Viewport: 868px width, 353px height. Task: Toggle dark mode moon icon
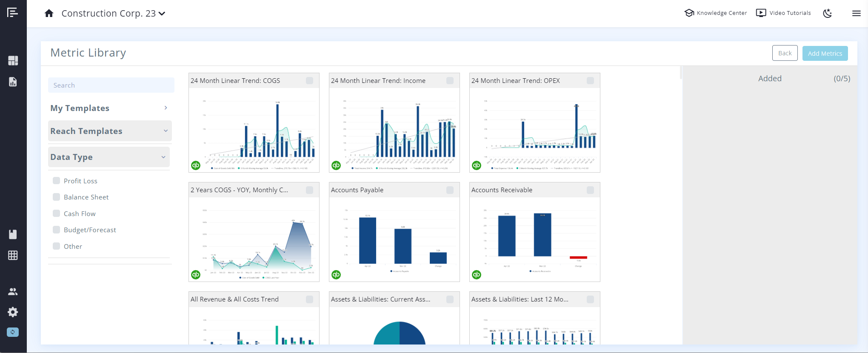[827, 13]
